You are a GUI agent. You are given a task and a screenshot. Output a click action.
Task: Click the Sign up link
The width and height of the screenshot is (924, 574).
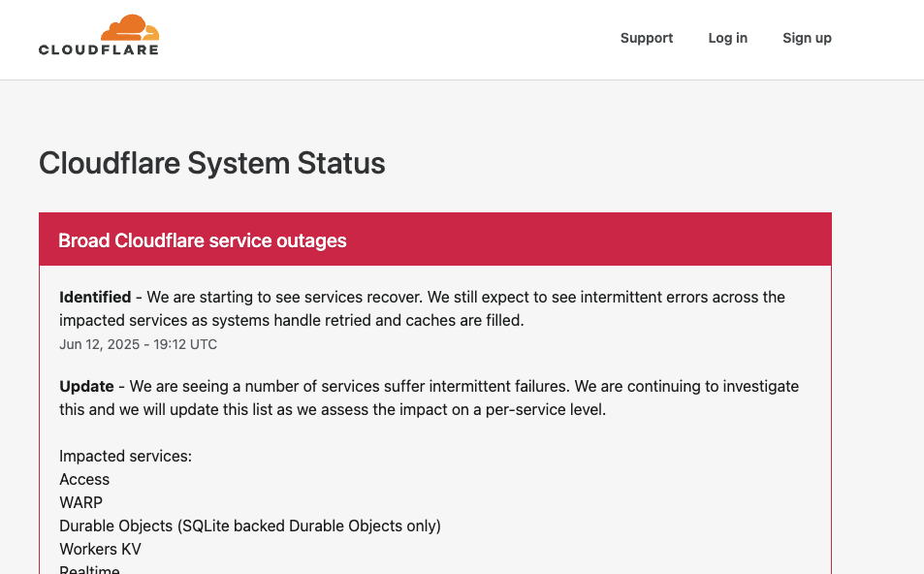pos(807,38)
